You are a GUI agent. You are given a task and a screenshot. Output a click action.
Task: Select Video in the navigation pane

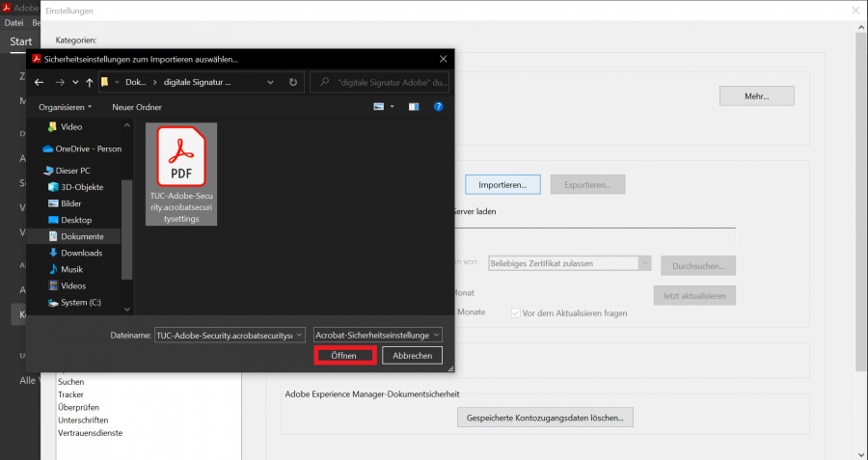(71, 126)
